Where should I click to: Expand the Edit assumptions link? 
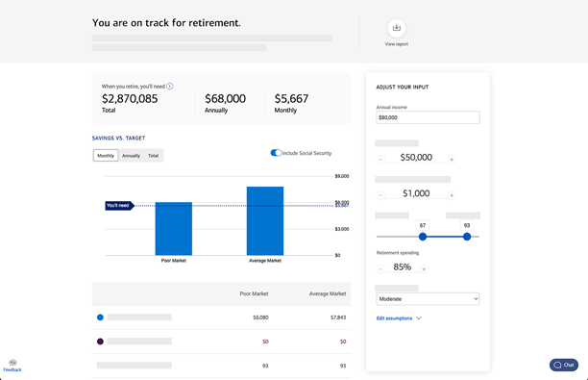click(399, 318)
